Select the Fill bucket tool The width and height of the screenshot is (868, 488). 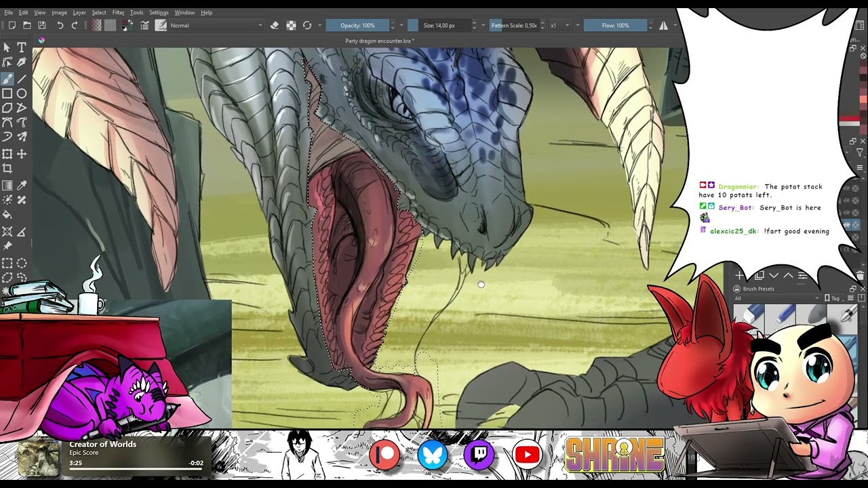[7, 215]
